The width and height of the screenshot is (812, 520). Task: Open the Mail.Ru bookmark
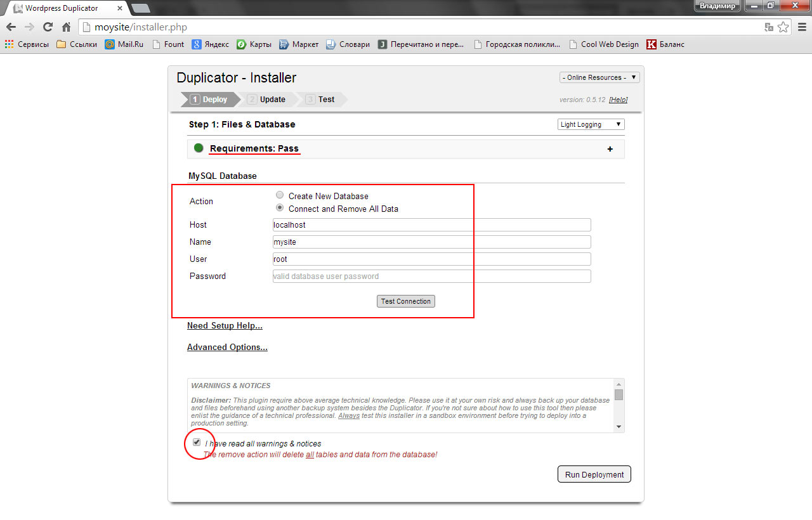click(124, 44)
